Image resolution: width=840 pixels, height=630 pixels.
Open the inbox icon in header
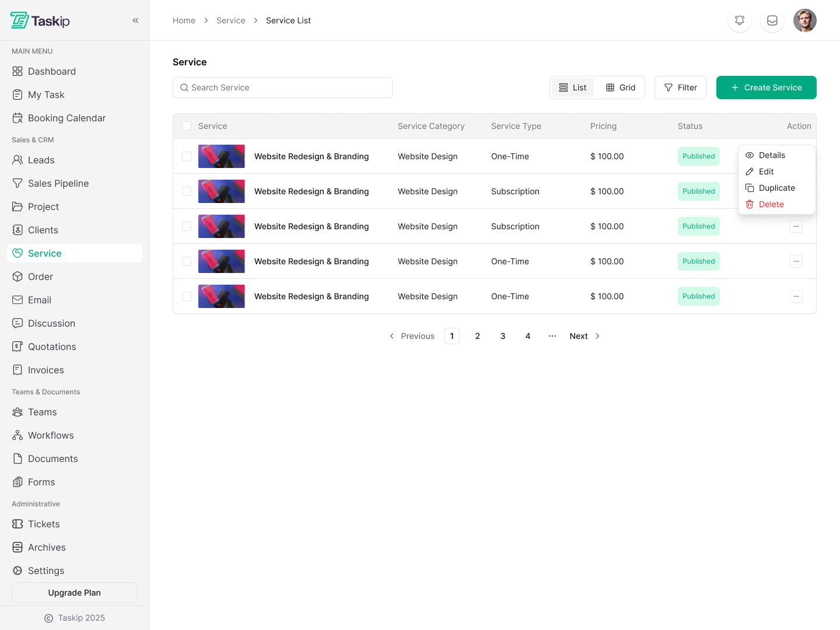pos(772,20)
